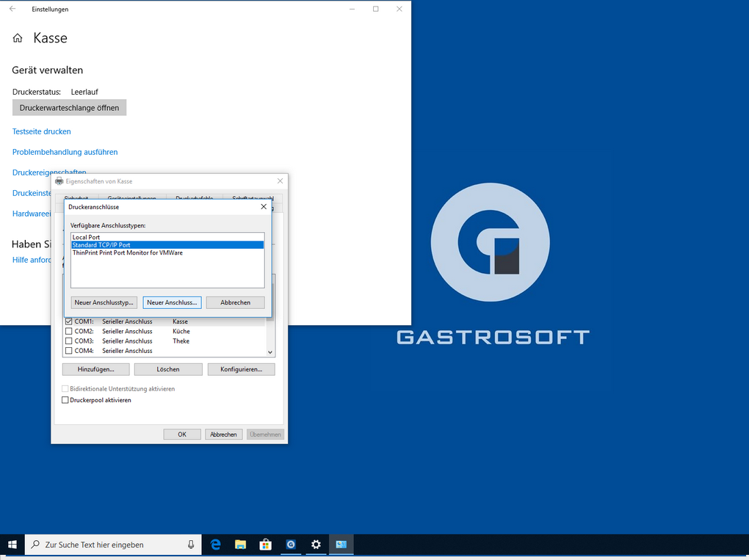This screenshot has height=560, width=749.
Task: Click the Druckereigenschaften link
Action: (x=49, y=172)
